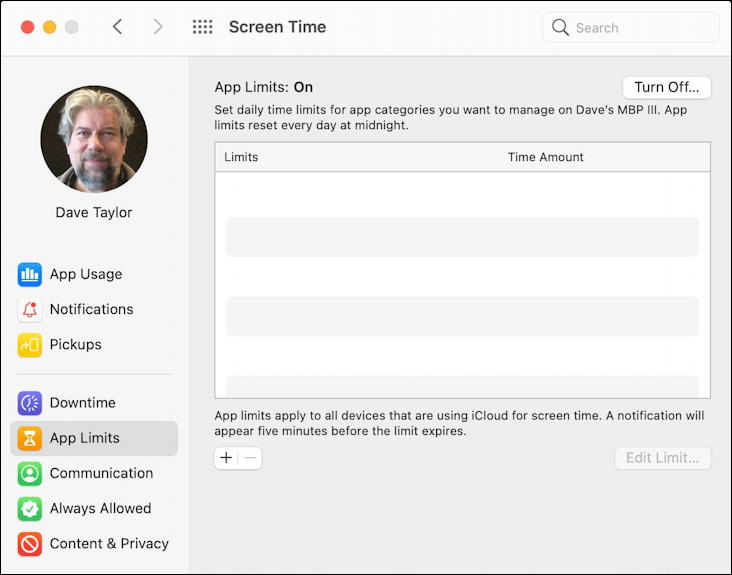732x575 pixels.
Task: Open the Content & Privacy no-entry icon
Action: click(x=29, y=544)
